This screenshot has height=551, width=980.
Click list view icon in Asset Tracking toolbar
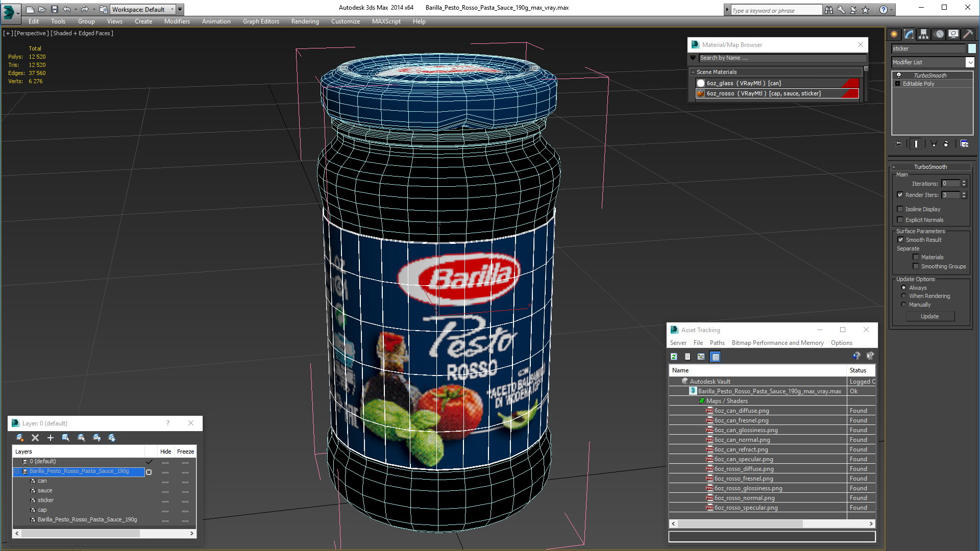tap(688, 357)
